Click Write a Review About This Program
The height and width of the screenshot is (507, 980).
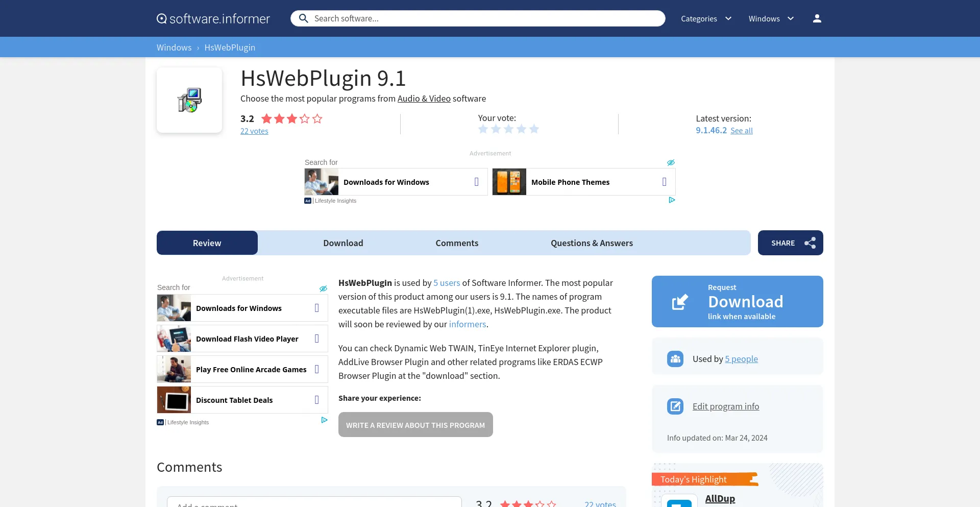click(x=415, y=425)
